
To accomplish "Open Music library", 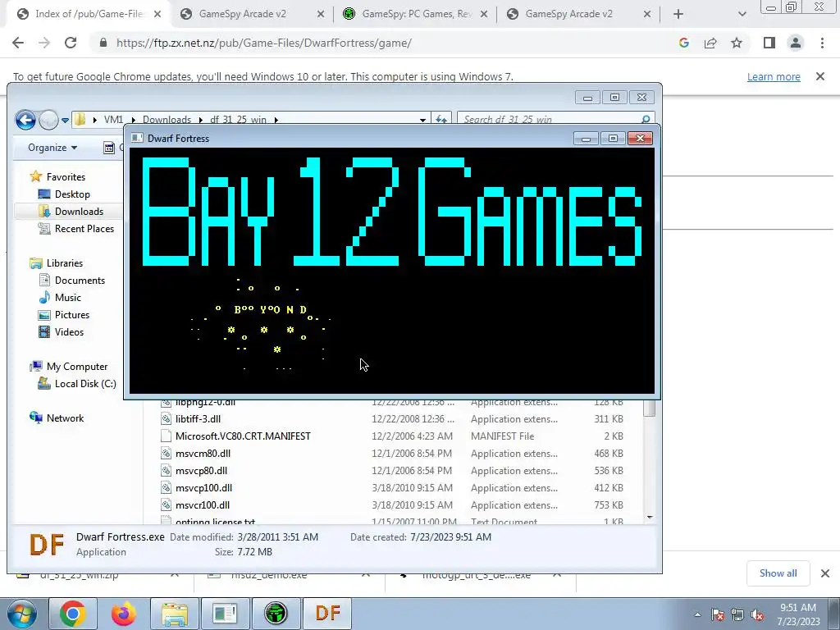I will coord(67,297).
